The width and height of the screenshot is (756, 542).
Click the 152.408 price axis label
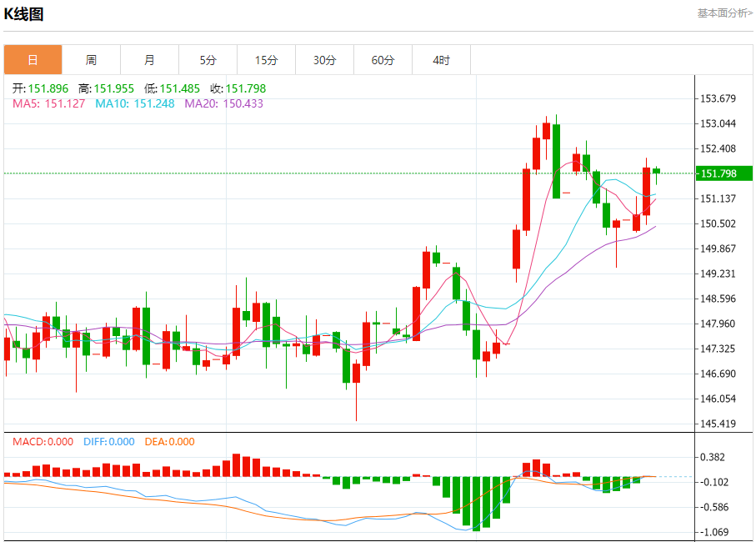pyautogui.click(x=718, y=149)
